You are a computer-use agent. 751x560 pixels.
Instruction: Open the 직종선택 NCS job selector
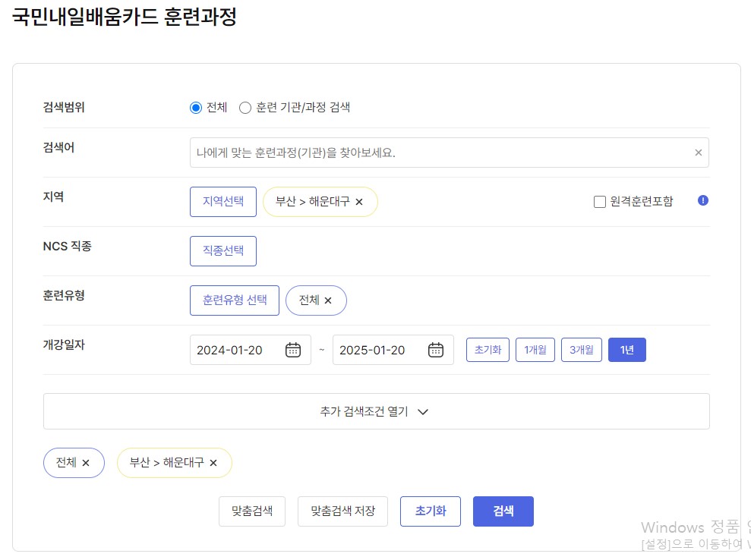(222, 250)
